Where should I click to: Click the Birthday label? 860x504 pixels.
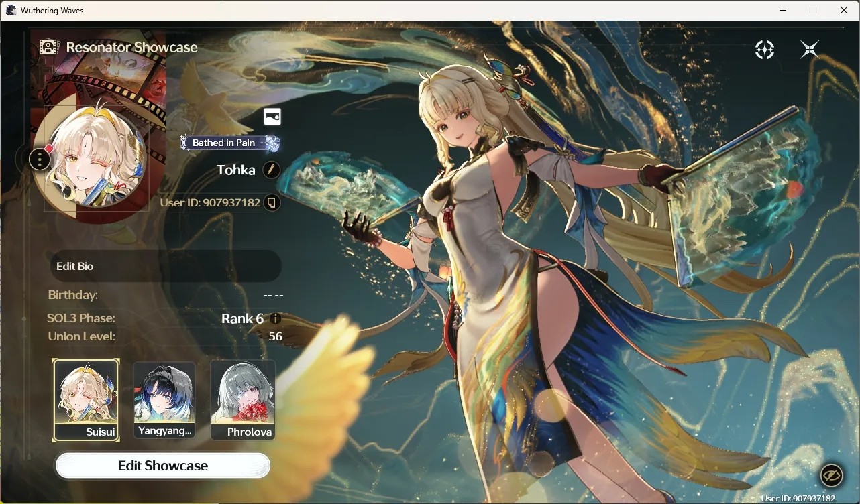tap(73, 295)
